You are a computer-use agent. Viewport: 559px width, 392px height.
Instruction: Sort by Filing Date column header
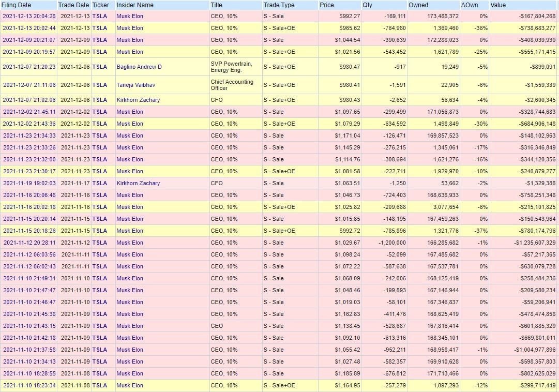[16, 5]
